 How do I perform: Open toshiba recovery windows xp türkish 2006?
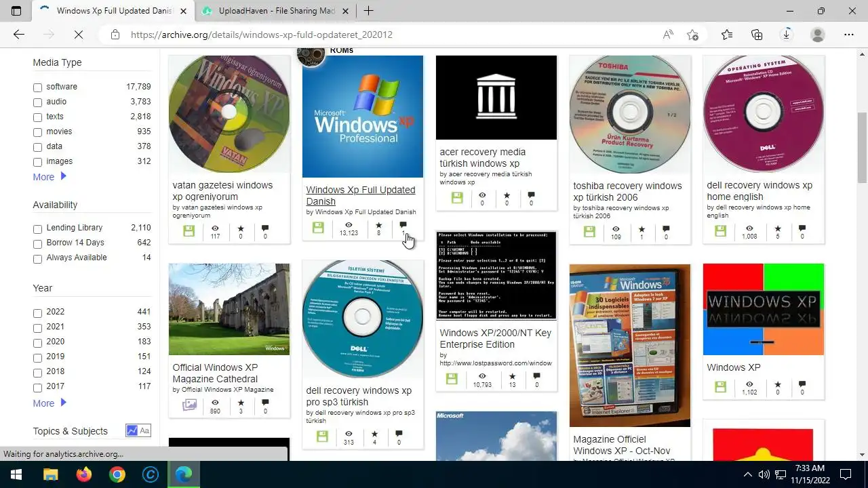click(627, 191)
